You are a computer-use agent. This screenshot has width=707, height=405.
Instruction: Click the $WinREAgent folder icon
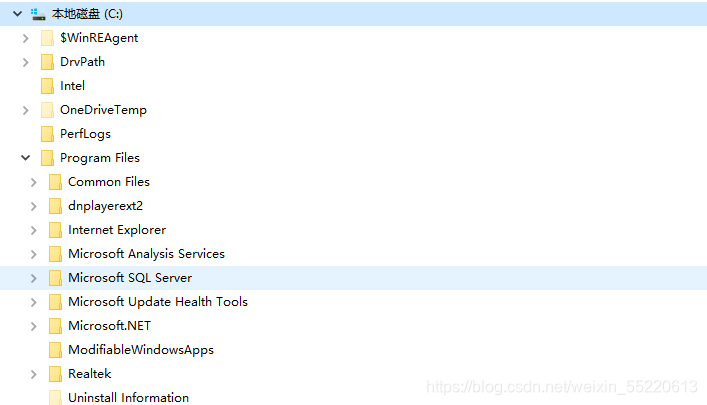pyautogui.click(x=47, y=38)
